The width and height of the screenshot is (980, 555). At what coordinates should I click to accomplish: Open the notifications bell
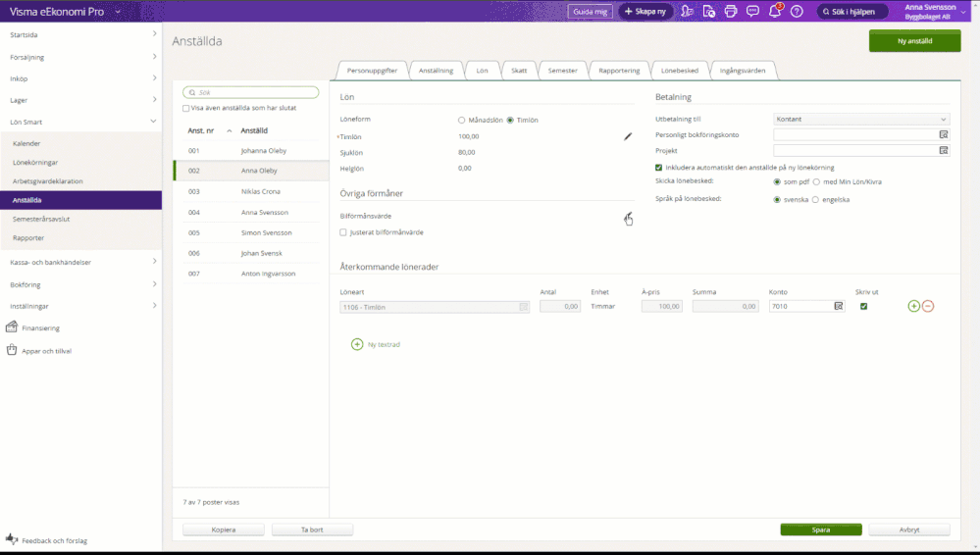coord(775,12)
